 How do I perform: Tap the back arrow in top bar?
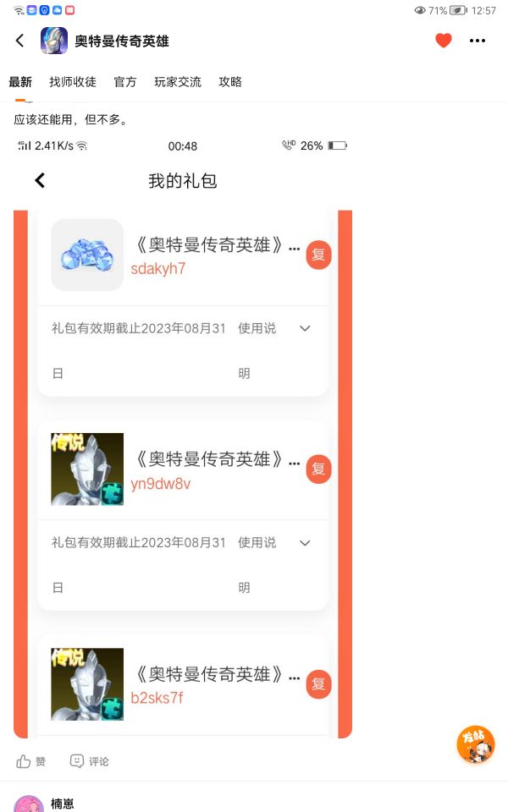point(19,41)
